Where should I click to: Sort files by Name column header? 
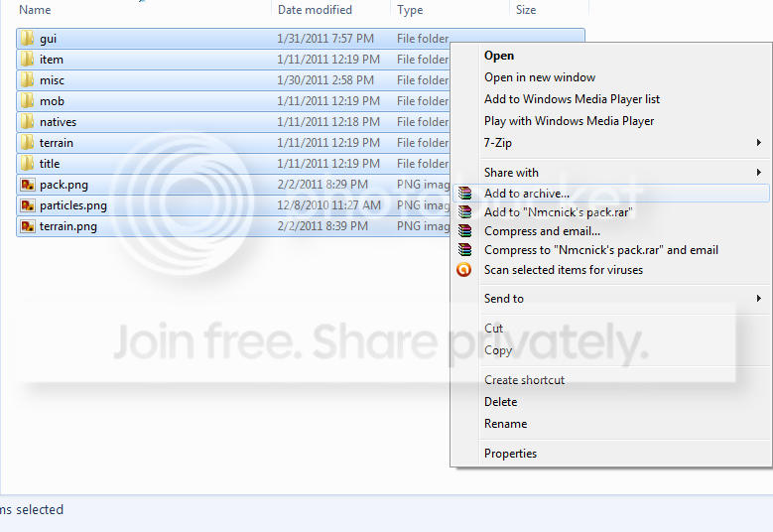36,10
